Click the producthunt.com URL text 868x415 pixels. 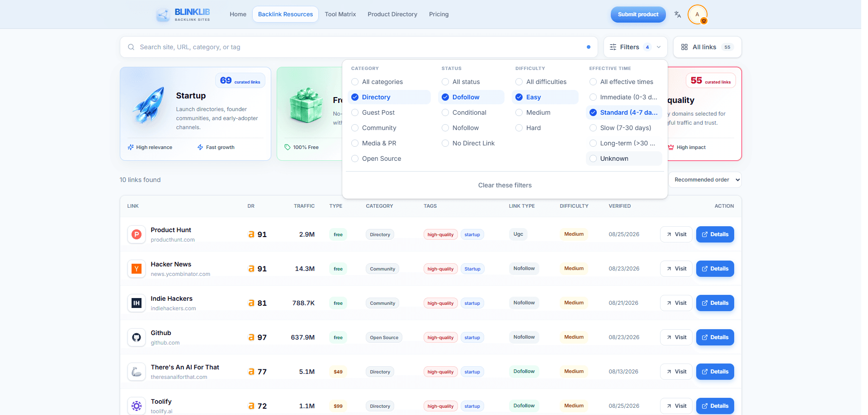[173, 240]
